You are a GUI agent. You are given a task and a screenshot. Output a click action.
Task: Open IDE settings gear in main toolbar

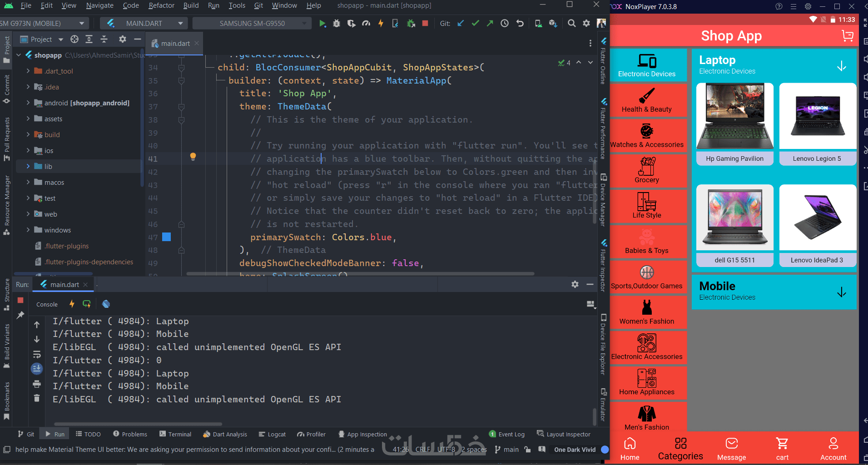(586, 23)
